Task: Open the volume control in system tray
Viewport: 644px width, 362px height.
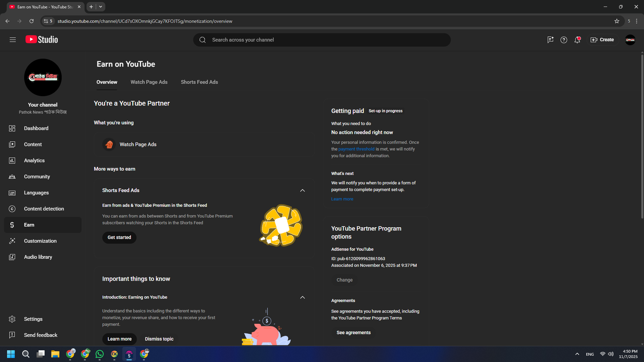Action: (611, 354)
